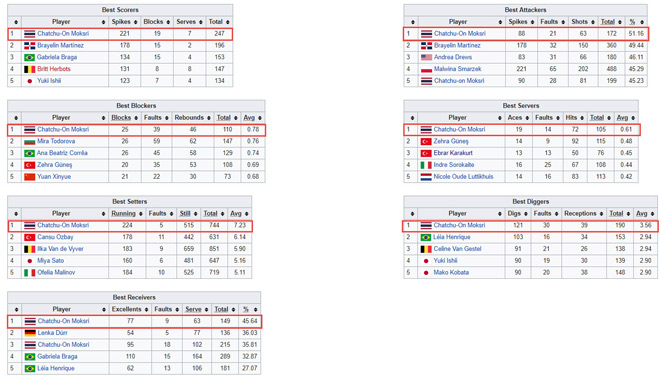660x380 pixels.
Task: Click Turkey flag next to Ebrar Karakurt
Action: 426,153
